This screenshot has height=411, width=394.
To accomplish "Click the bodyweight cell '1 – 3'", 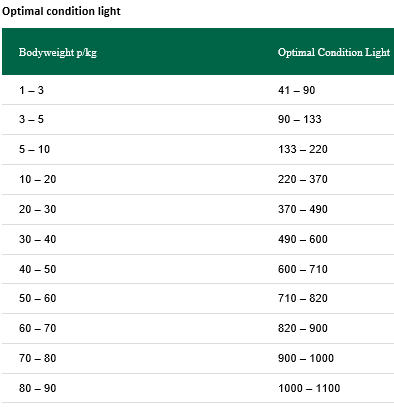I will coord(31,90).
